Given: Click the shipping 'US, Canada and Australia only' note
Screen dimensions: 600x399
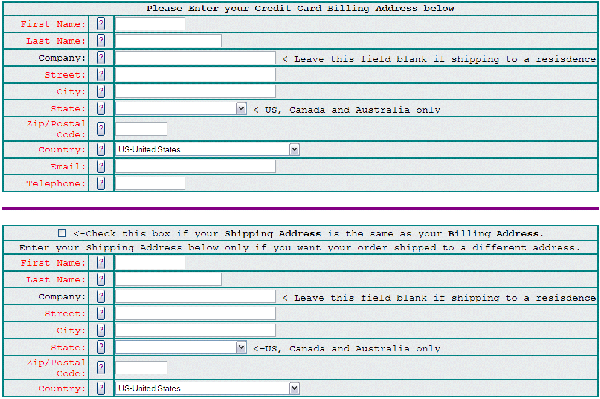Looking at the screenshot, I should coord(347,349).
